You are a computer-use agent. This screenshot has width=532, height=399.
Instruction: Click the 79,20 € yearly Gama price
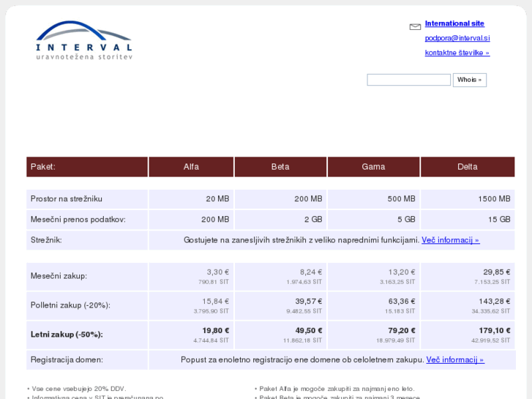[402, 330]
